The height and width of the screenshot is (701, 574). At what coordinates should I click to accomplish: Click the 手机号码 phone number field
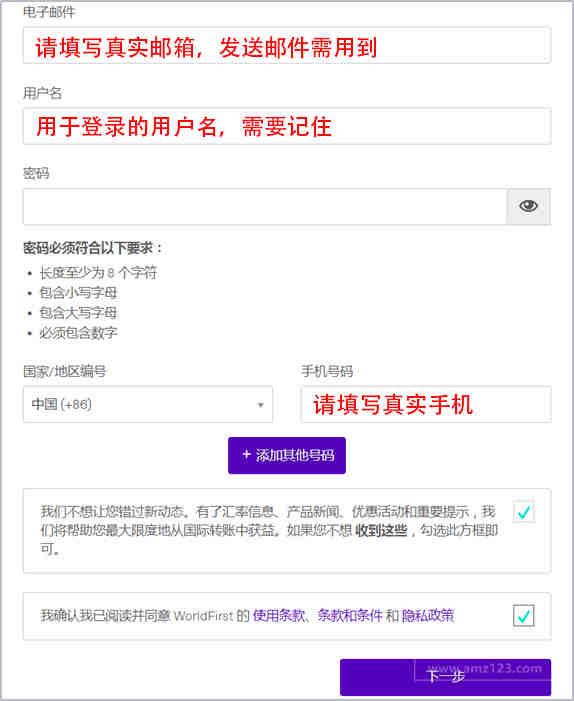(426, 404)
